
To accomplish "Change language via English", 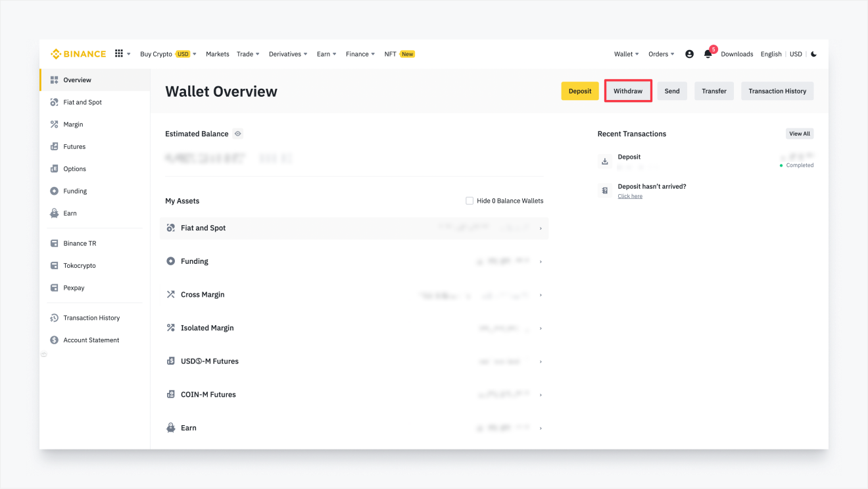I will [x=771, y=54].
